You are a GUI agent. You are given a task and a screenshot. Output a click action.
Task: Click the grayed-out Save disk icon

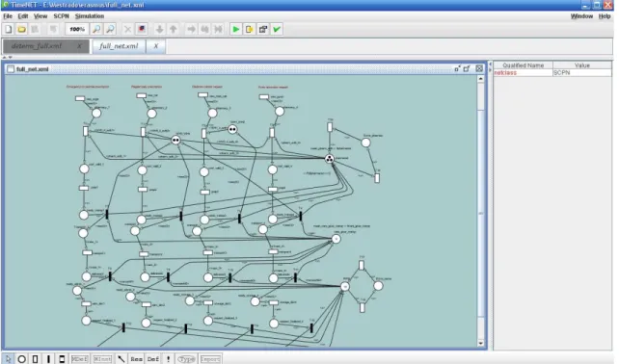(x=35, y=29)
